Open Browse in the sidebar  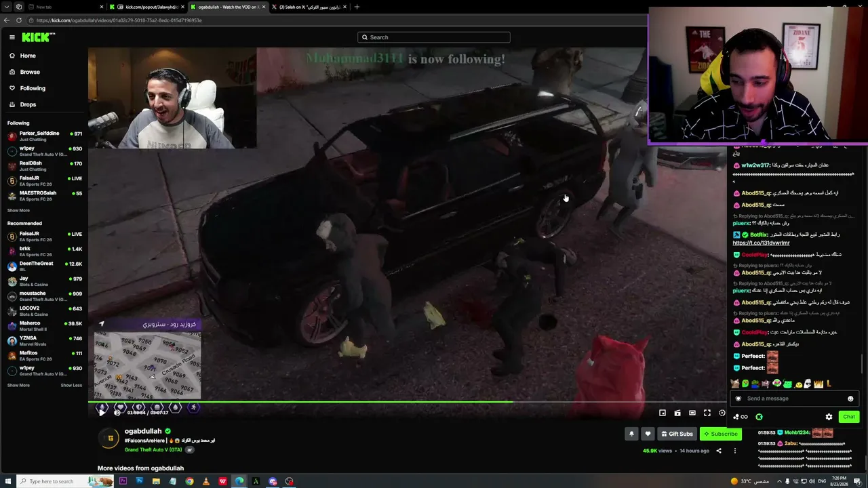30,72
